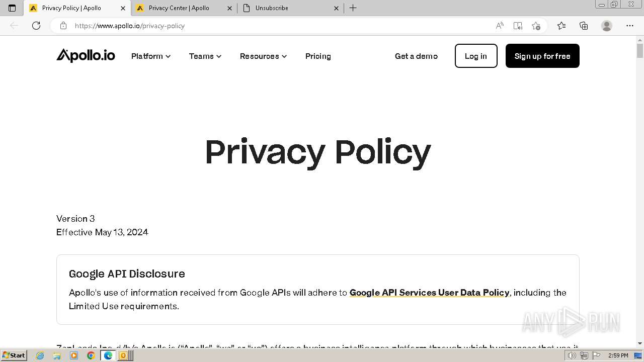Viewport: 644px width, 362px height.
Task: Open Collections icon
Action: pos(584,26)
